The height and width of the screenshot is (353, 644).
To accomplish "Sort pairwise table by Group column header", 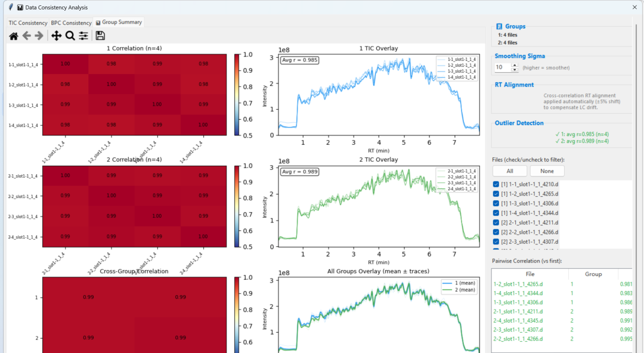I will 593,274.
